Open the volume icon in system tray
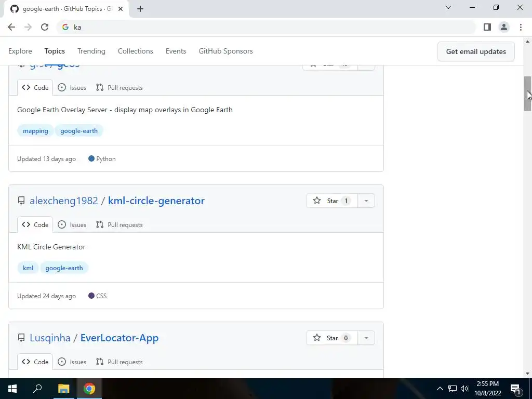Image resolution: width=532 pixels, height=399 pixels. click(464, 389)
